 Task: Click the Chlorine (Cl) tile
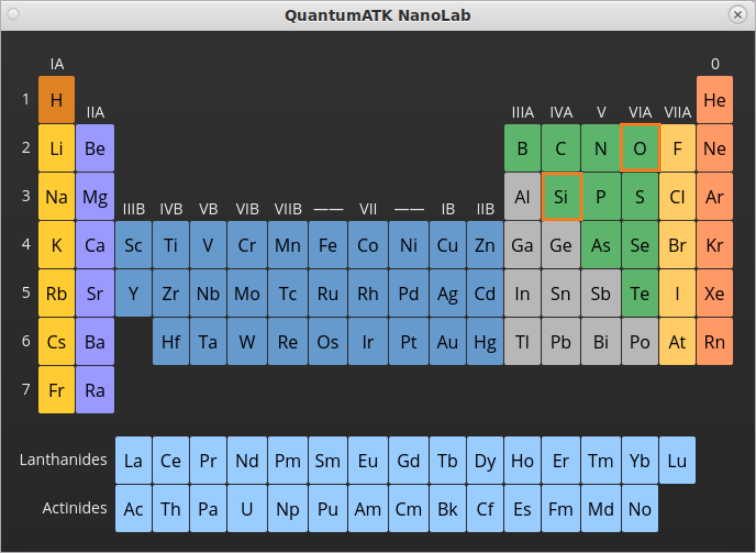click(677, 196)
